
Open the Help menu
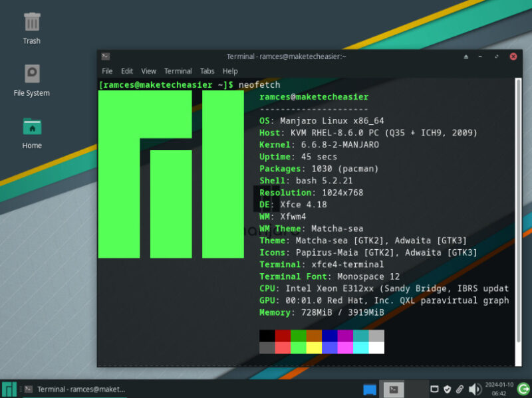pyautogui.click(x=229, y=71)
